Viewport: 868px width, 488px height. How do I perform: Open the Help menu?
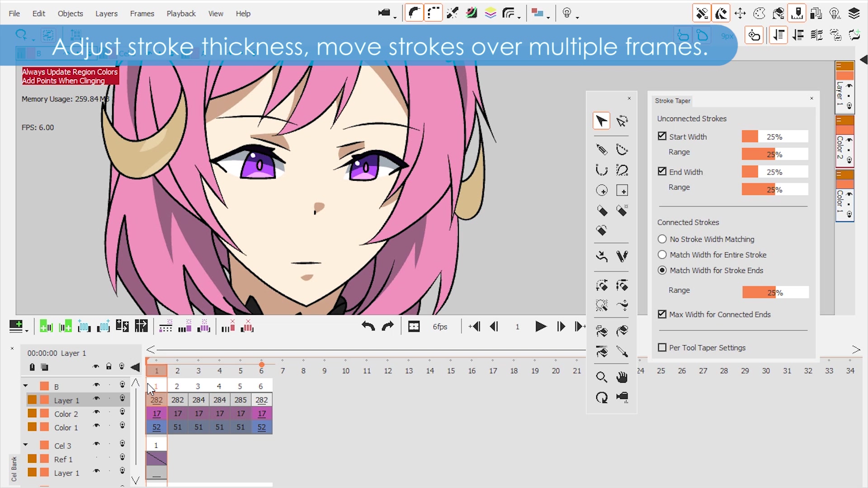tap(243, 14)
